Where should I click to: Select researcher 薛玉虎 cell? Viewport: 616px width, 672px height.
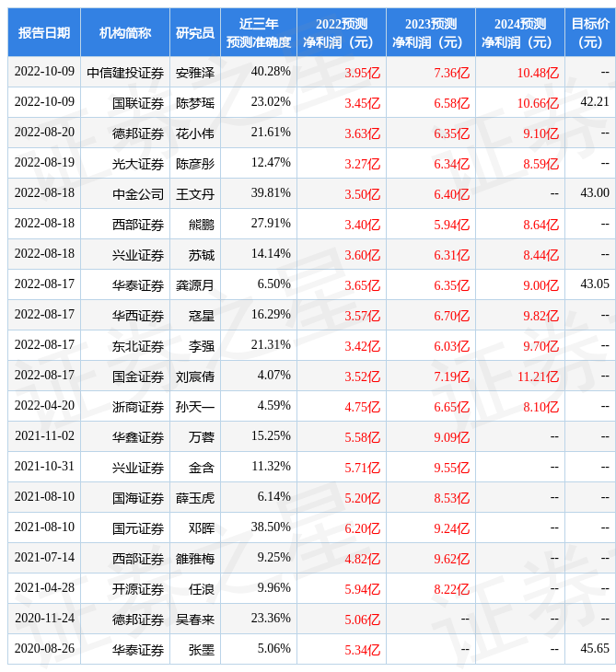[195, 498]
